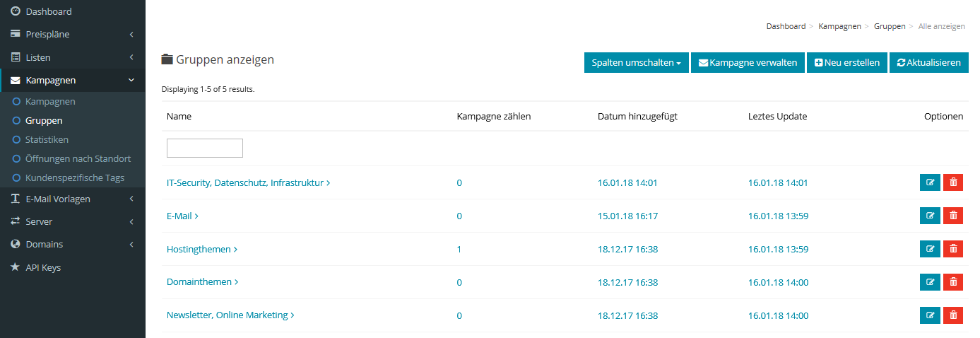Click edit icon for IT-Security group
980x338 pixels.
(x=930, y=182)
